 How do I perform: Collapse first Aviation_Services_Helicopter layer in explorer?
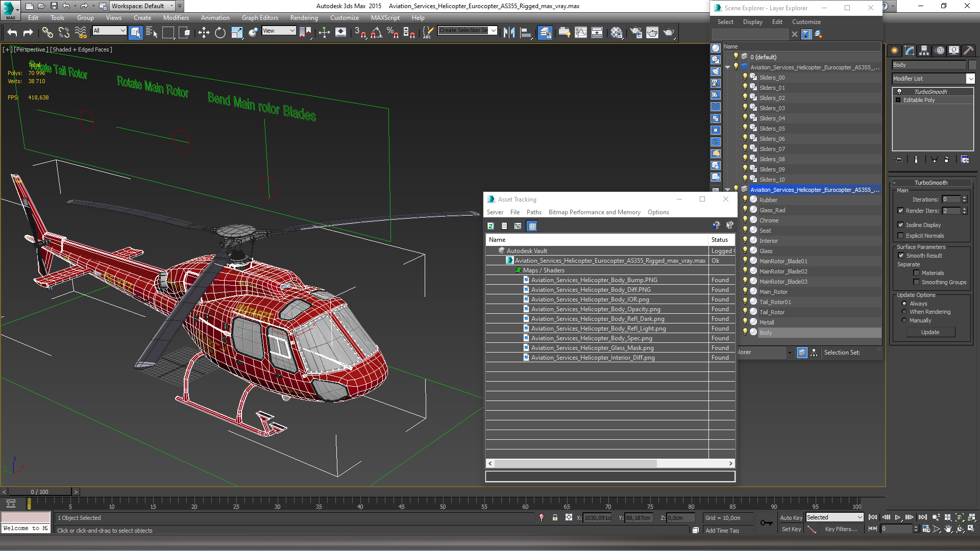pyautogui.click(x=728, y=67)
